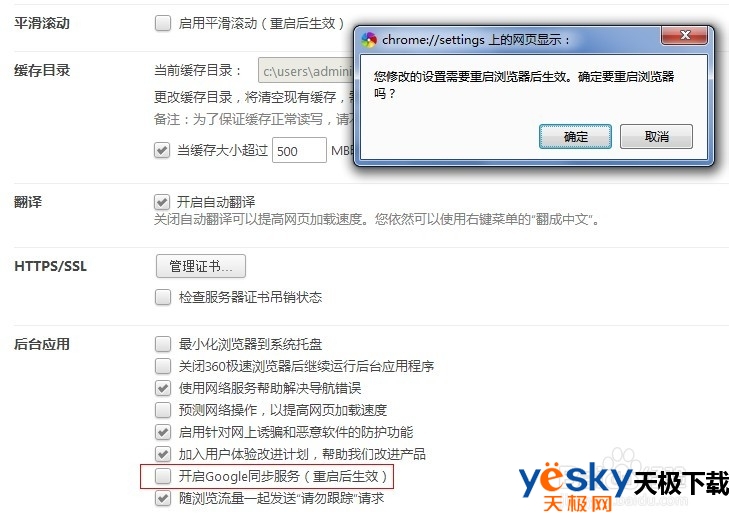This screenshot has height=526, width=729.
Task: Open 管理证书 certificate manager
Action: tap(201, 266)
